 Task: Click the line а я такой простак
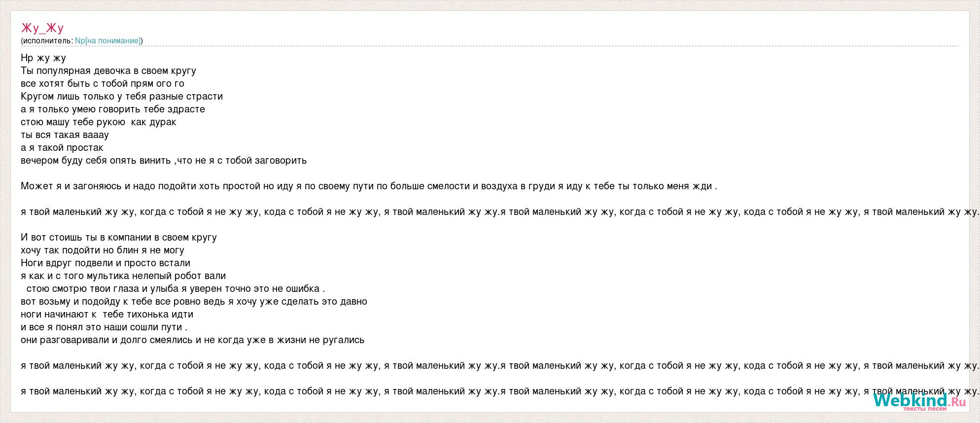62,148
